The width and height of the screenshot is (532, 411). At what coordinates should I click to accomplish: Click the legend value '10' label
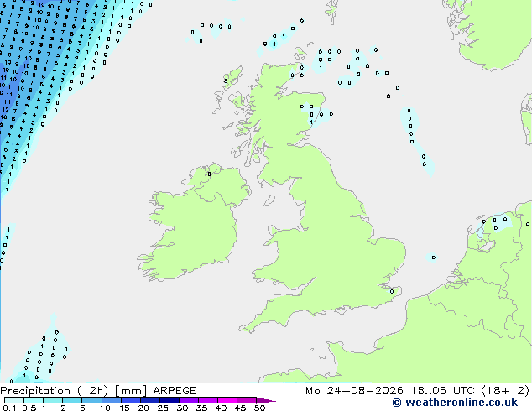tap(105, 408)
